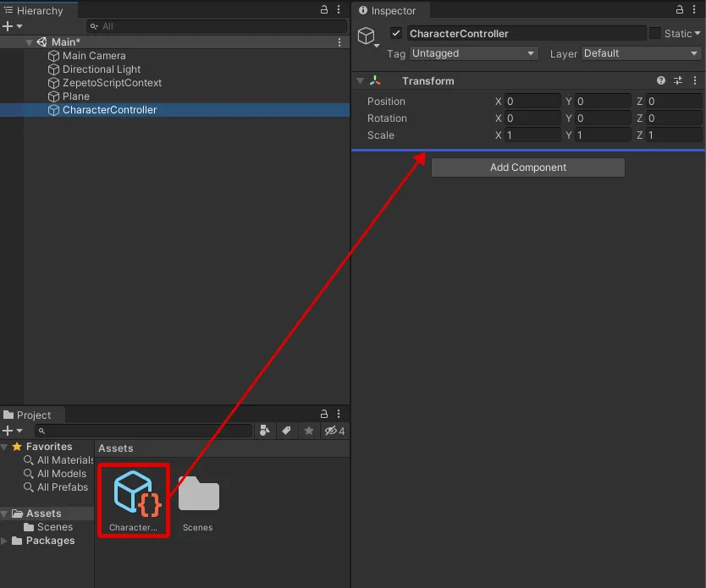Open the Transform presets icon
Image resolution: width=706 pixels, height=588 pixels.
(677, 80)
